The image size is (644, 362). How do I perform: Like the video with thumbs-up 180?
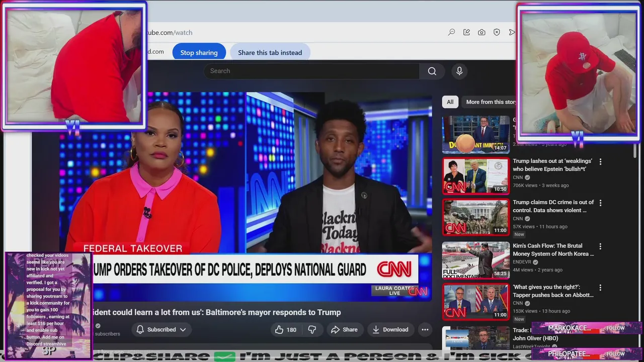click(x=285, y=330)
